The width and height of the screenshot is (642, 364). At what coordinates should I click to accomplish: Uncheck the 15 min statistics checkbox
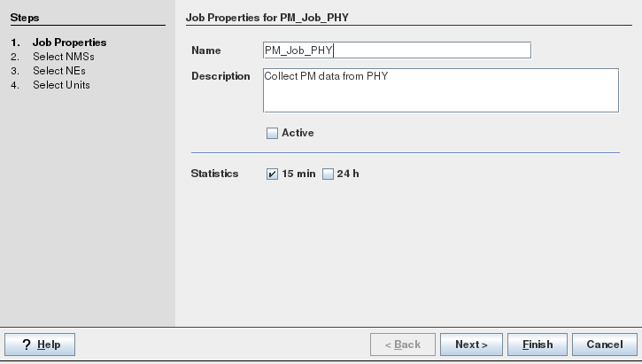(273, 174)
